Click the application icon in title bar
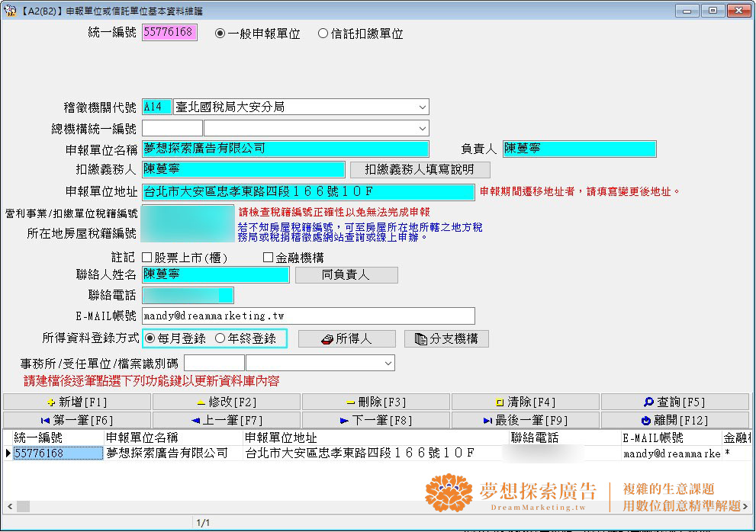The image size is (756, 532). 10,11
